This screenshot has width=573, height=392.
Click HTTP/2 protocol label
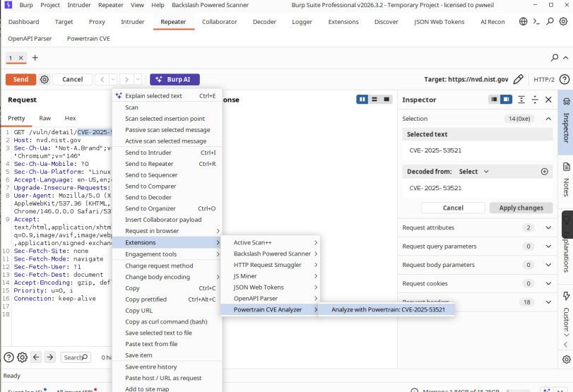(544, 79)
